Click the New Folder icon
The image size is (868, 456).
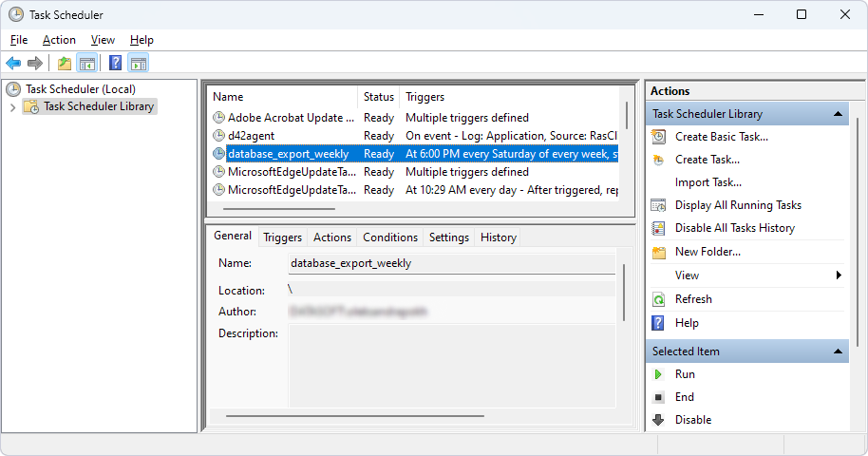(659, 252)
